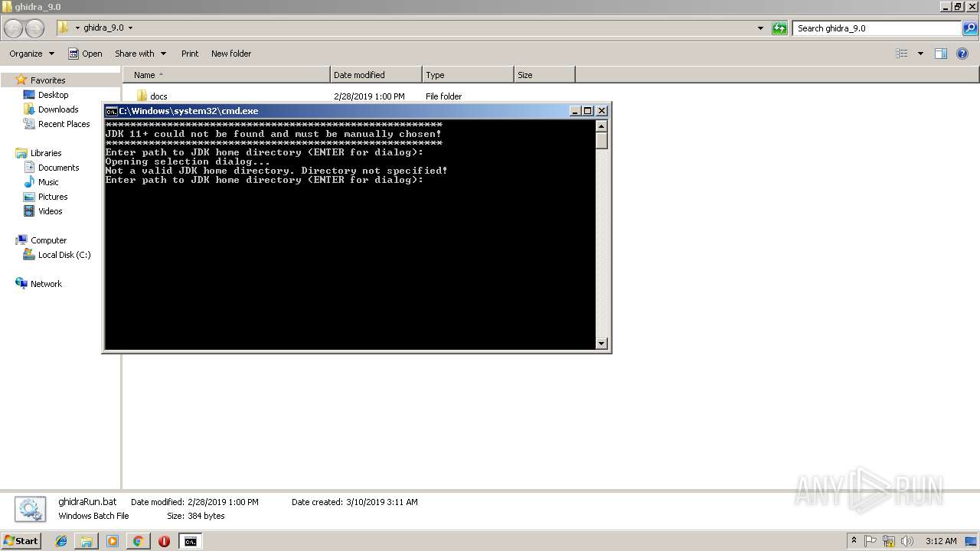This screenshot has height=551, width=980.
Task: Select Local Disk (C:)
Action: (x=64, y=255)
